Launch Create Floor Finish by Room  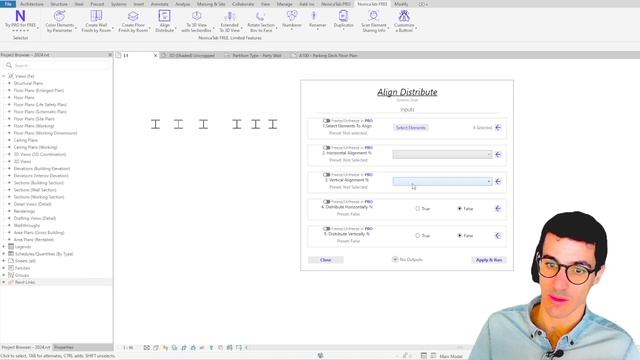(133, 21)
